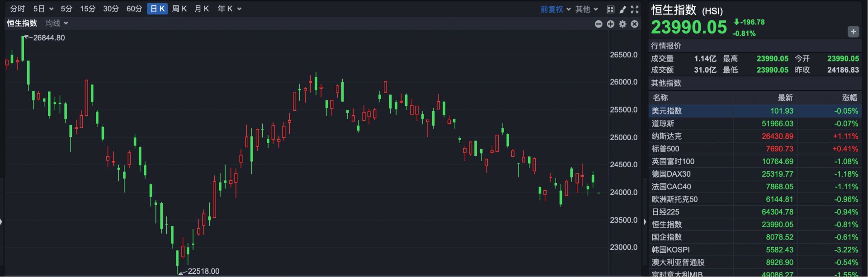The height and width of the screenshot is (277, 868).
Task: Sort table by 涨幅 column header
Action: [x=850, y=98]
